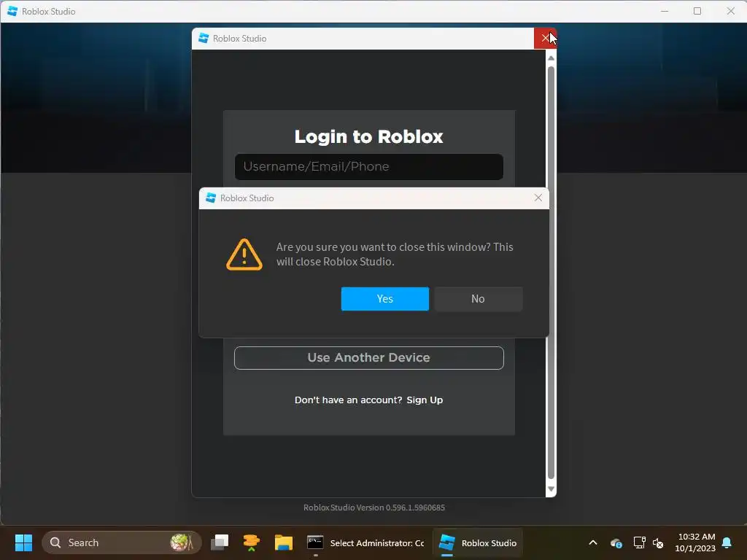Click the red close button of login window
The height and width of the screenshot is (560, 747).
(545, 38)
